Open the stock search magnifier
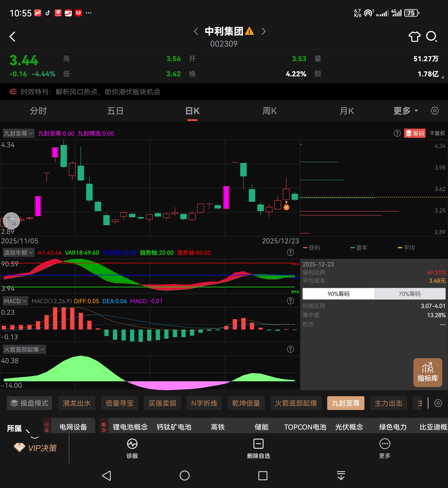The width and height of the screenshot is (448, 488). click(x=432, y=37)
